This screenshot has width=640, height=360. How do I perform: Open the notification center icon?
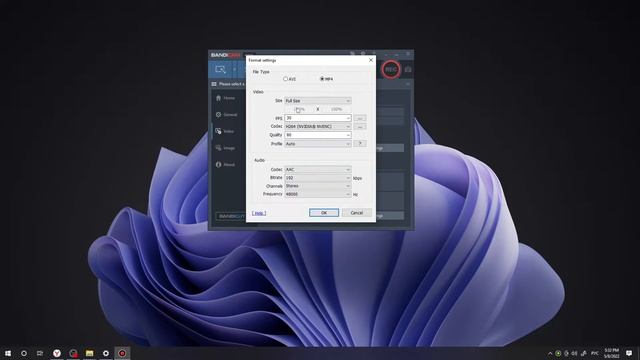(629, 353)
